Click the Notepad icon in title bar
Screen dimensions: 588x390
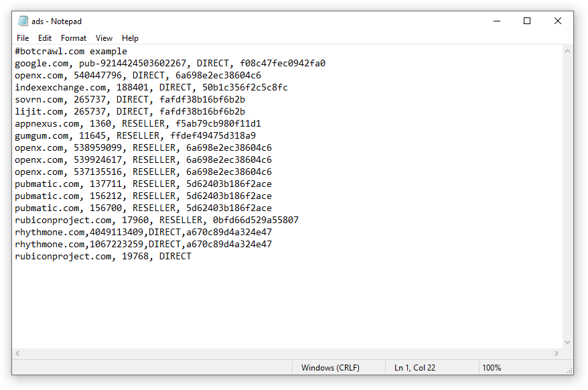23,21
